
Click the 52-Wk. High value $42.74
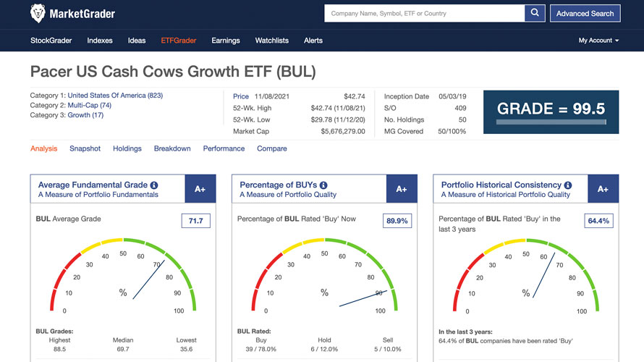click(338, 108)
